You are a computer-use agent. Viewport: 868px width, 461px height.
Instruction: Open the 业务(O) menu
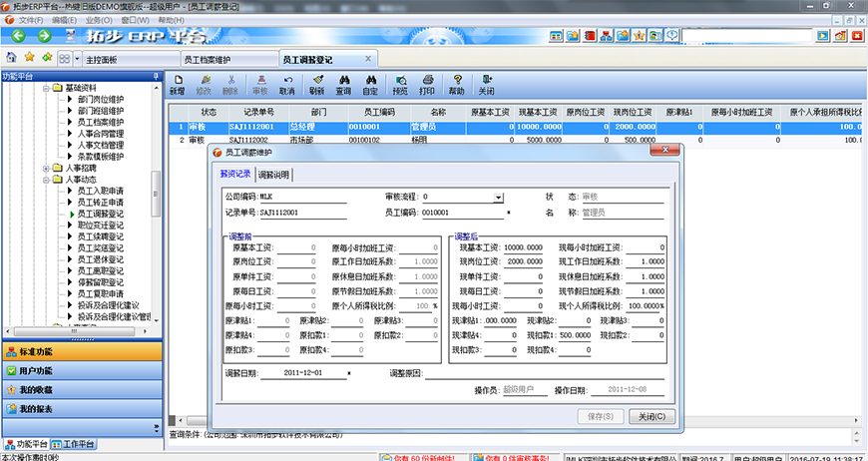pyautogui.click(x=98, y=20)
